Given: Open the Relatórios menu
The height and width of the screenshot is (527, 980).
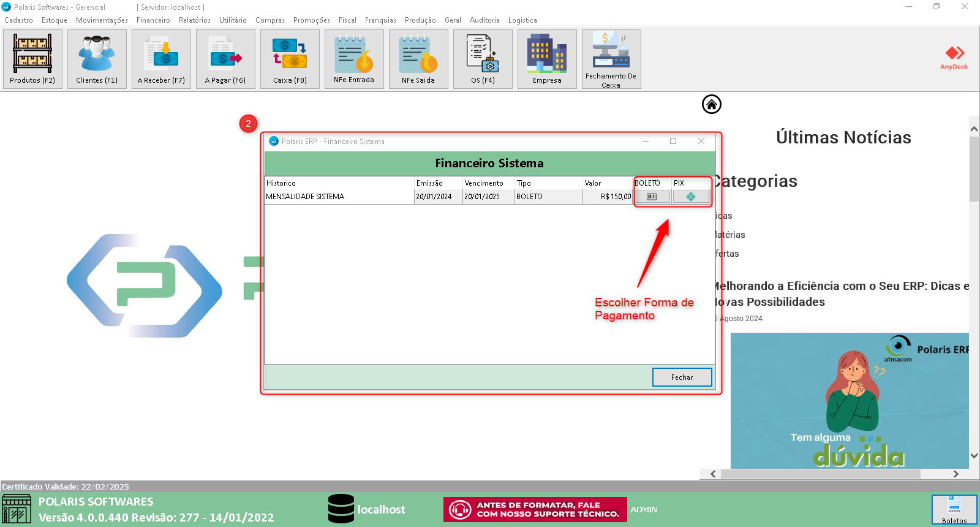Looking at the screenshot, I should coord(195,20).
